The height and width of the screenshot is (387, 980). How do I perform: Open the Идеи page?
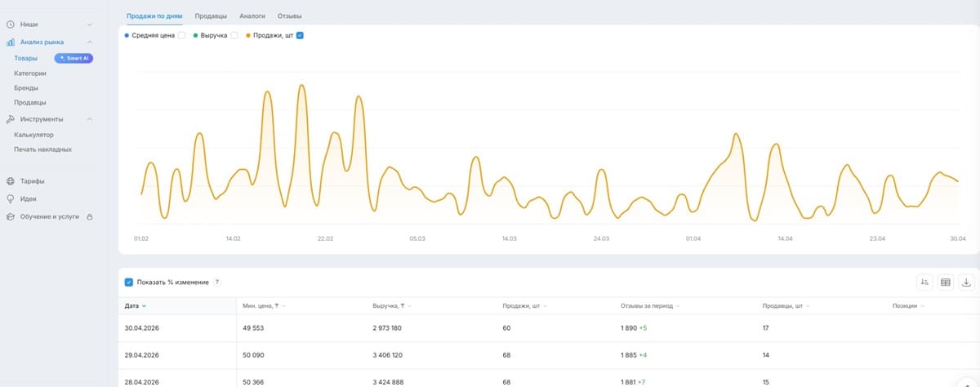pos(29,198)
